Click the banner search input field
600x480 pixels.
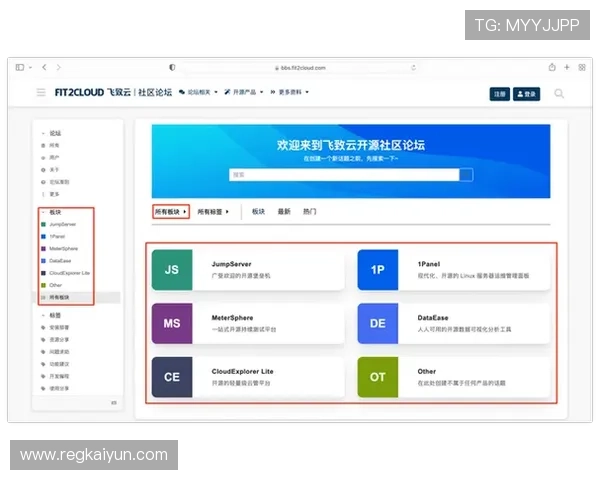344,175
